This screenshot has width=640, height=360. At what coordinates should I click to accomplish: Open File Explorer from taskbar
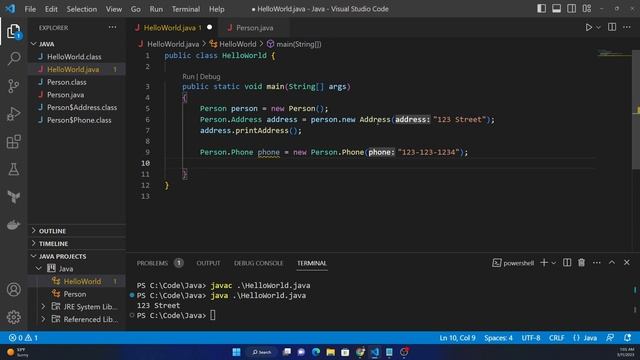[330, 352]
